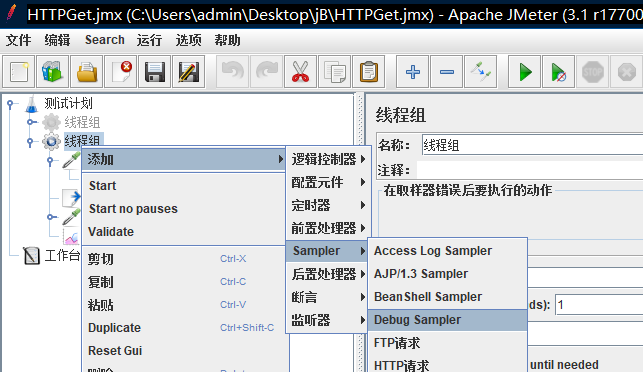Screen dimensions: 643x372
Task: Click the selected 线程组 gear icon
Action: (51, 141)
